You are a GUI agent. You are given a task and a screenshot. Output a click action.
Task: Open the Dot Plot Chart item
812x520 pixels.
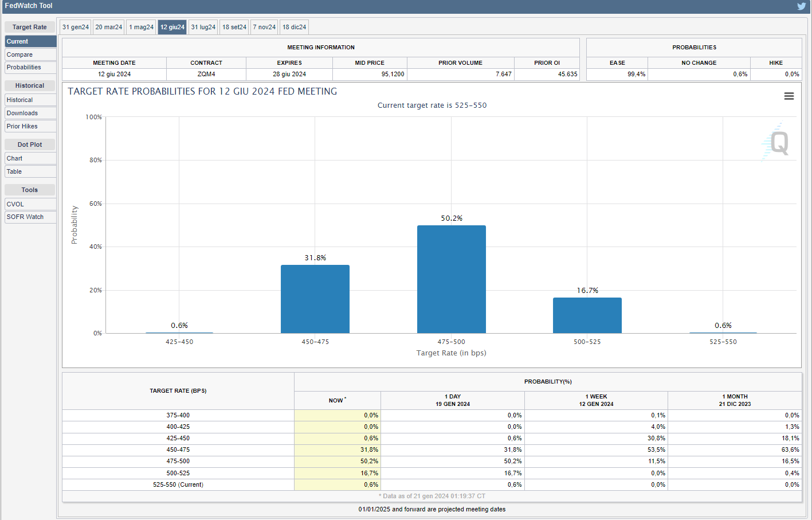[x=30, y=158]
